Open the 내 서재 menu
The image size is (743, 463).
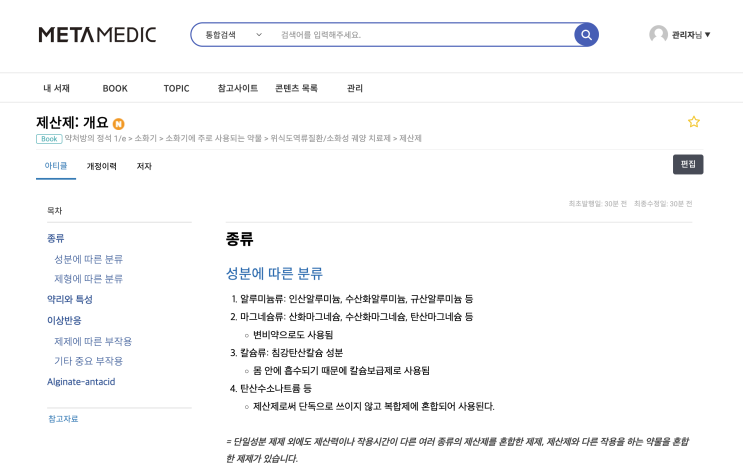pos(56,88)
